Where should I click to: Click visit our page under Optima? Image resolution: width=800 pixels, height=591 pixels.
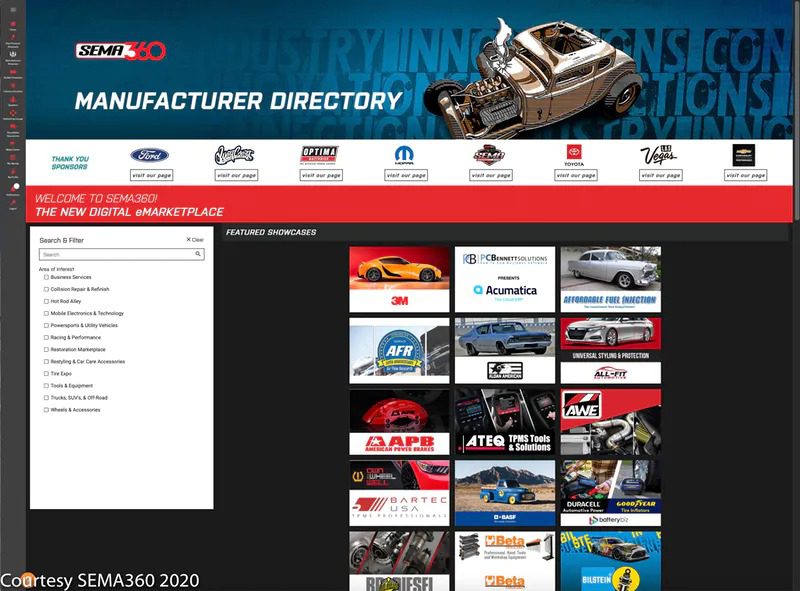tap(321, 175)
